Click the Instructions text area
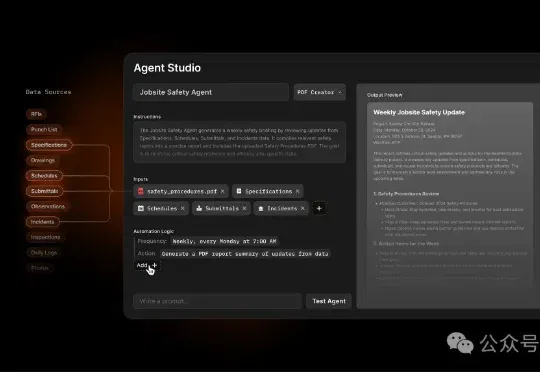Screen dimensions: 540x372 coord(240,142)
